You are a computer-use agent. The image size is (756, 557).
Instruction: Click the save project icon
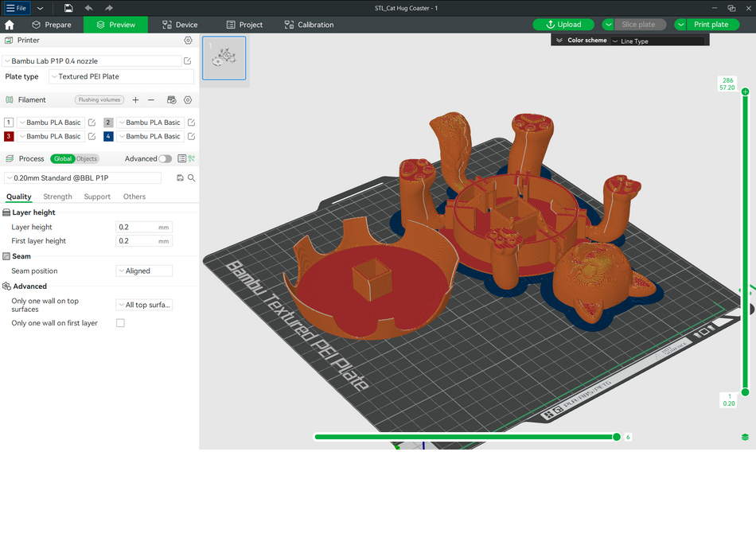(x=68, y=8)
